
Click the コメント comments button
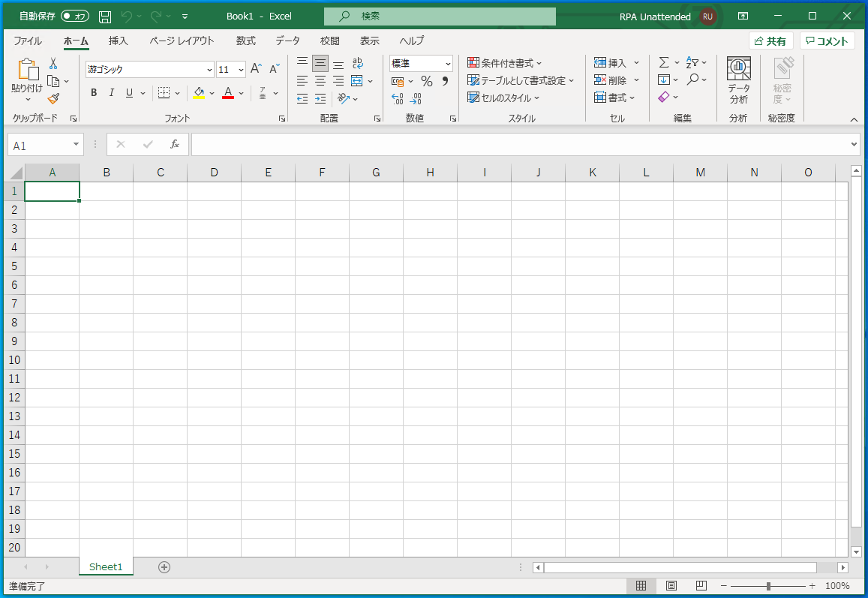[x=827, y=41]
